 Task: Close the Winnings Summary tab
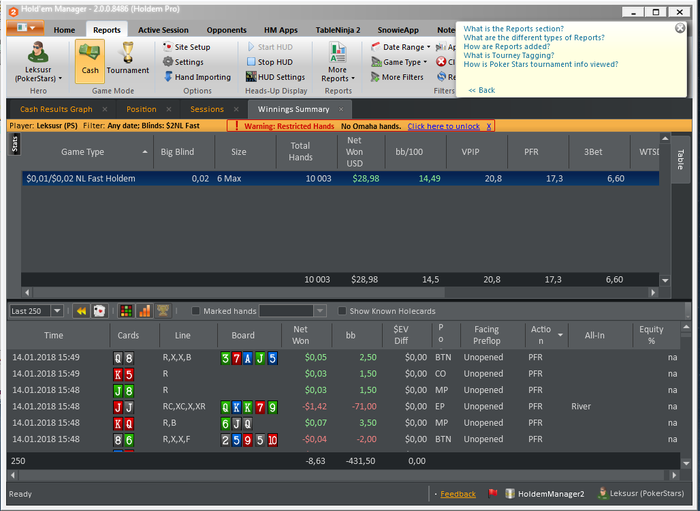point(341,109)
